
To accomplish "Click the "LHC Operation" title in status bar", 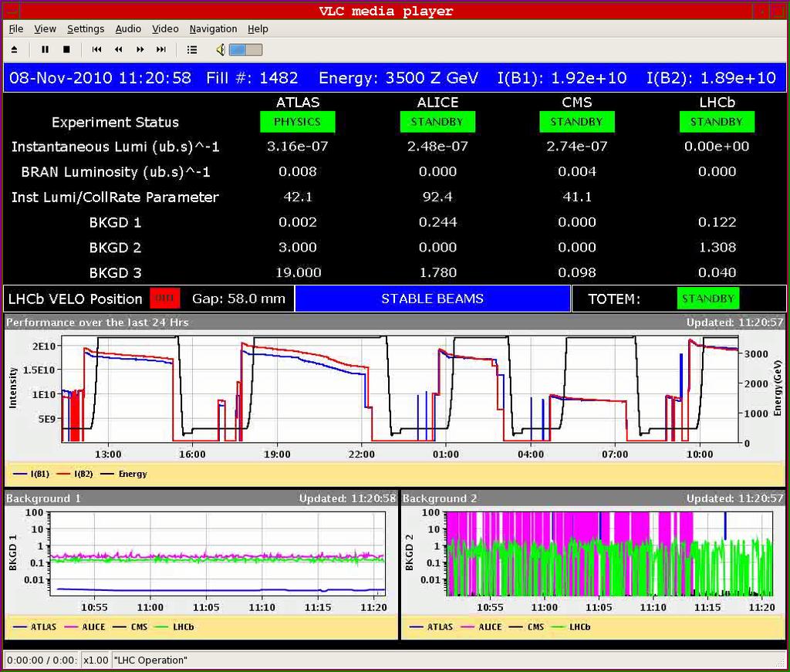I will [x=150, y=660].
